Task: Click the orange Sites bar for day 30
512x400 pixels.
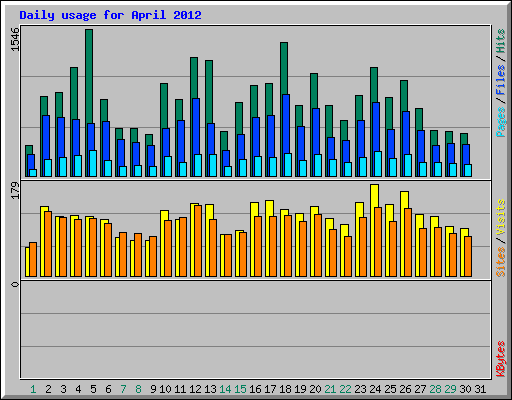Action: pyautogui.click(x=468, y=256)
